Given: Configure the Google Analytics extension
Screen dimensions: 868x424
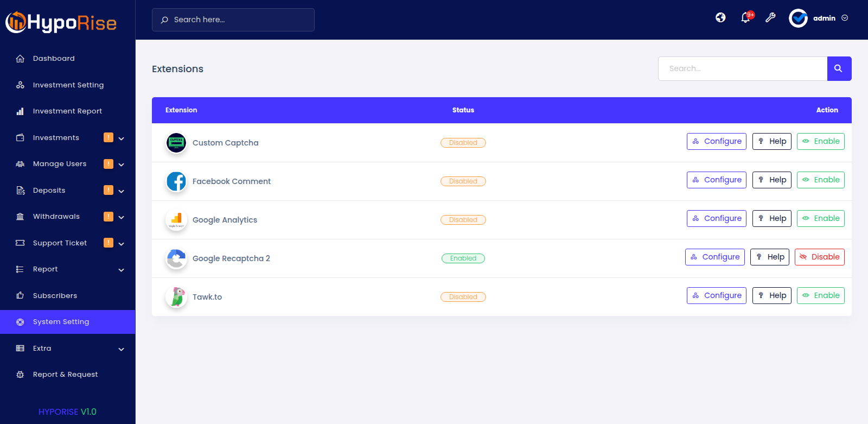Looking at the screenshot, I should tap(716, 218).
